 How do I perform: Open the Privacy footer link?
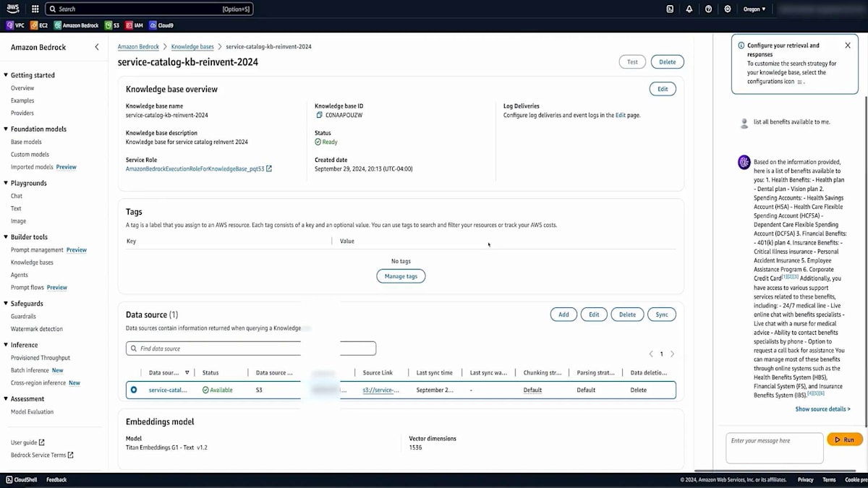(805, 479)
